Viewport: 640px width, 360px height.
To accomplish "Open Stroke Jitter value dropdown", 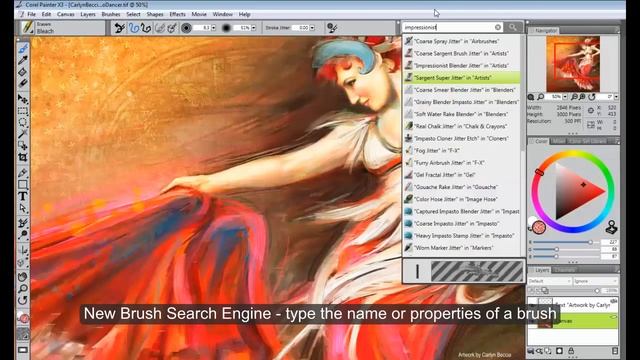I will pyautogui.click(x=312, y=28).
